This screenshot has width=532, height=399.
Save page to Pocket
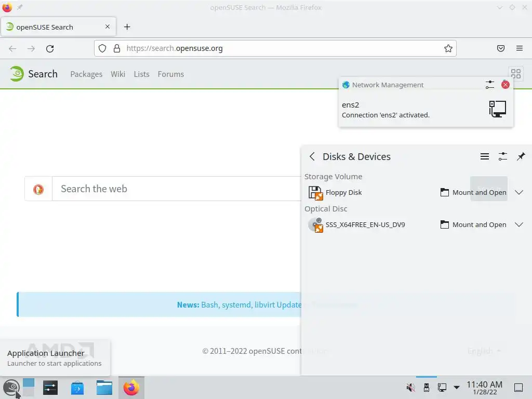tap(501, 48)
